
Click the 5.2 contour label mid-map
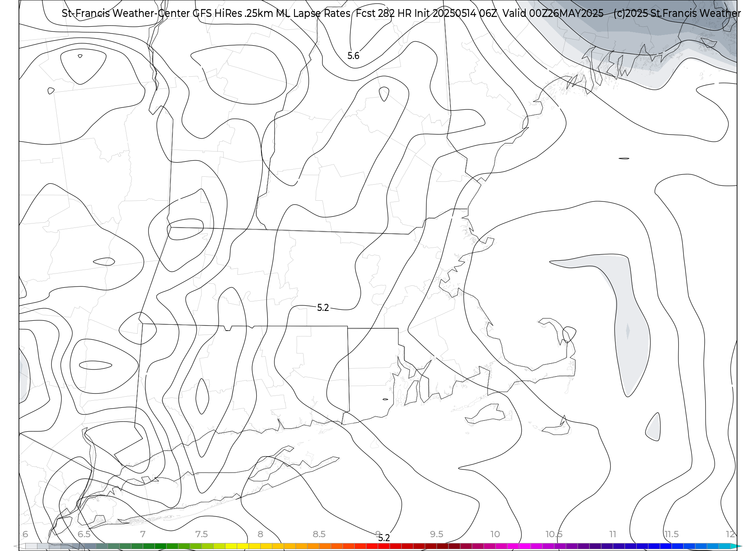(x=323, y=308)
